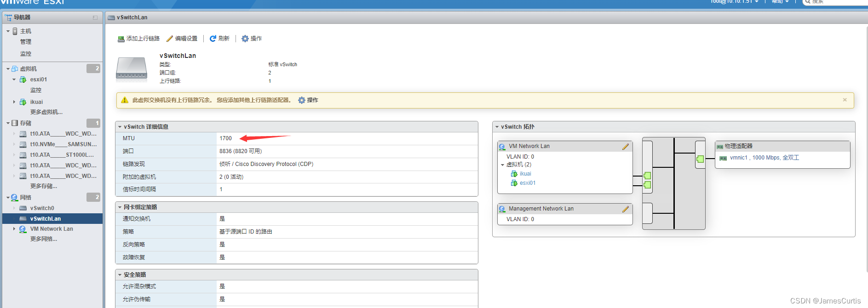
Task: Select esxi01 virtual machine in navigator
Action: [x=39, y=80]
